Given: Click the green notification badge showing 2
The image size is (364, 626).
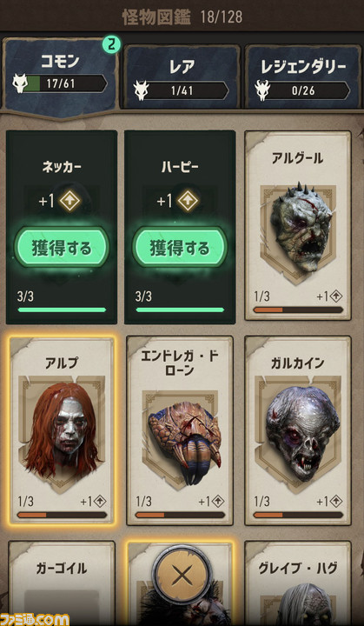Looking at the screenshot, I should (x=111, y=45).
